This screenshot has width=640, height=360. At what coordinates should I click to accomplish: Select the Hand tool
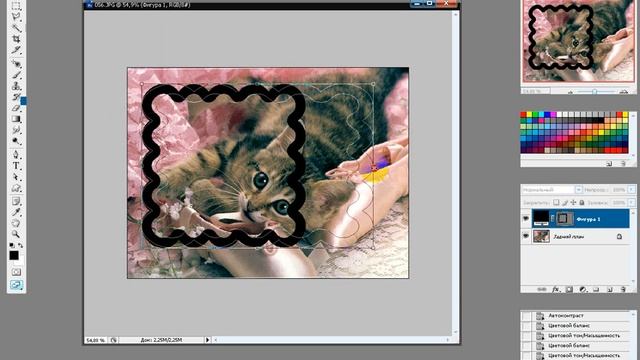[16, 223]
